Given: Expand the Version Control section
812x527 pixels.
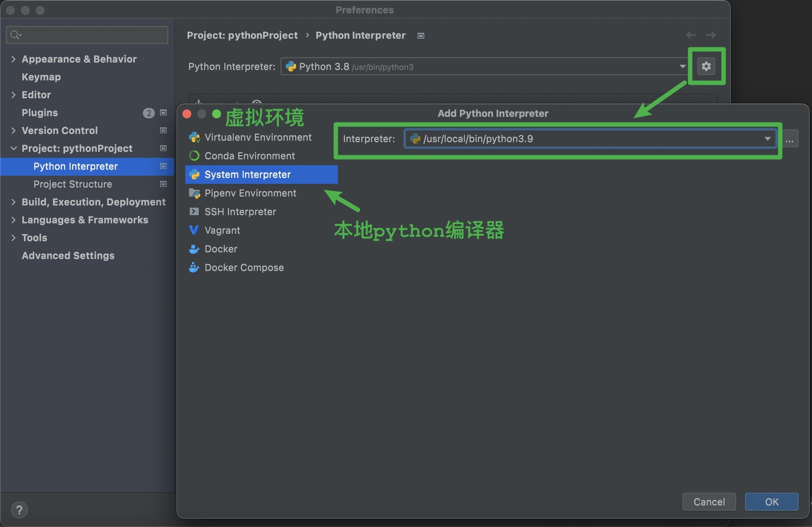Looking at the screenshot, I should (13, 130).
